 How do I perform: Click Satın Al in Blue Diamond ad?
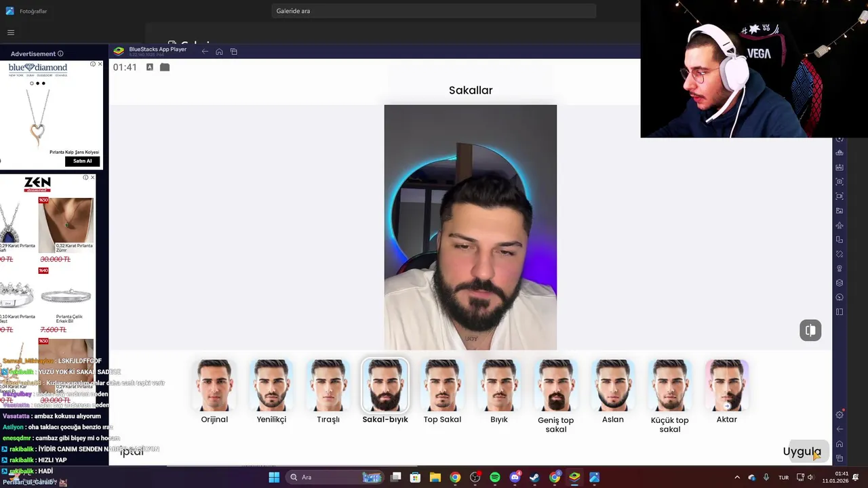tap(83, 161)
